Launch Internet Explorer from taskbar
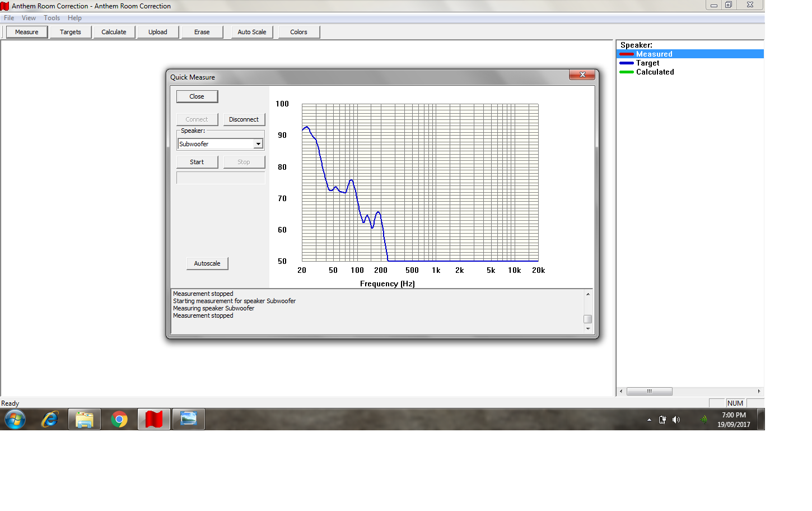The width and height of the screenshot is (812, 511). [x=50, y=419]
